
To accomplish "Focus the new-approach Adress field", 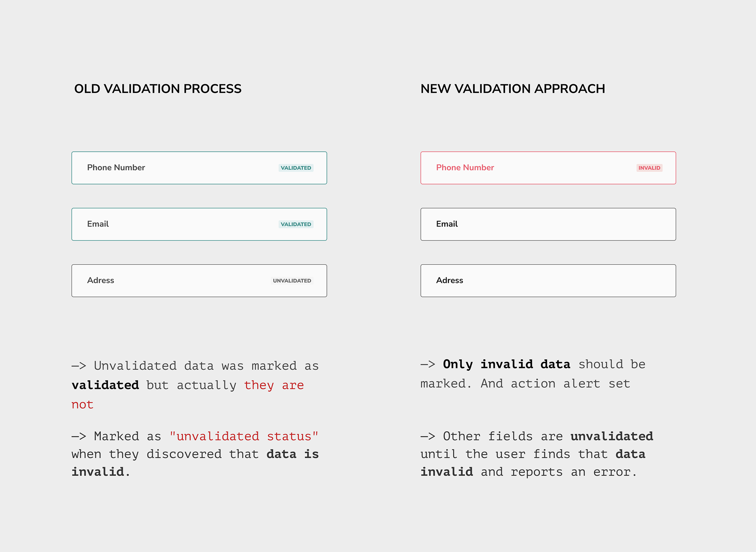I will 548,281.
